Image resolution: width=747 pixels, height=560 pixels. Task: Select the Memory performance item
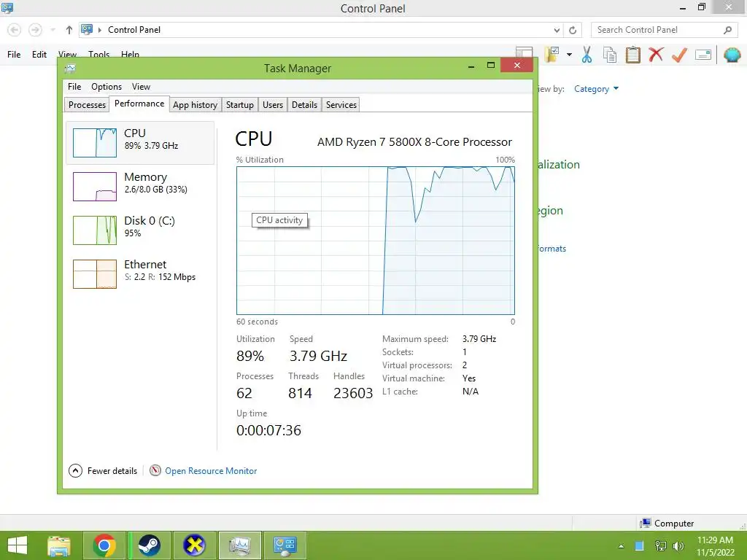pyautogui.click(x=140, y=186)
